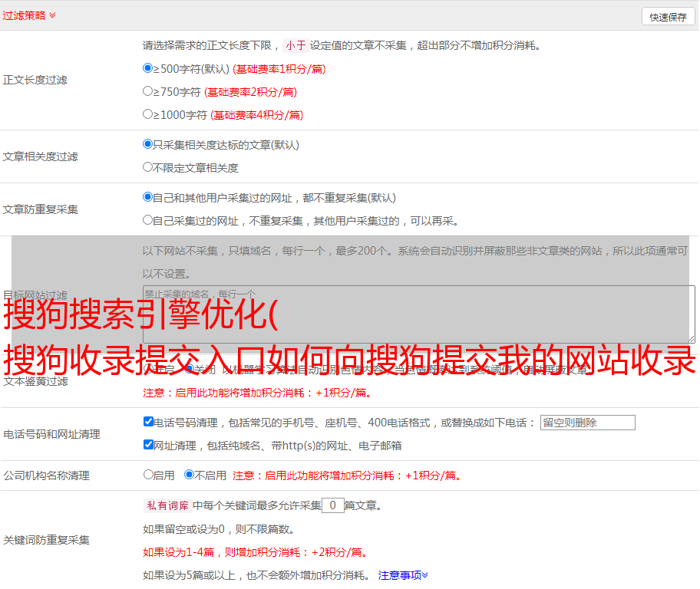Select 启用 for 公司机构名称清理
The image size is (700, 589).
point(148,475)
